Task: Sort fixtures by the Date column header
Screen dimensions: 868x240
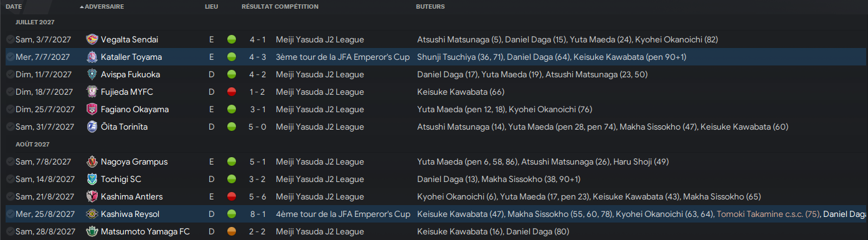Action: pos(14,6)
